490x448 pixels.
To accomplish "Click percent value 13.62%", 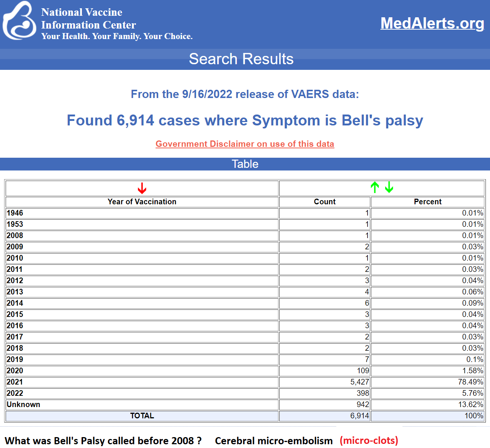I will pyautogui.click(x=470, y=404).
